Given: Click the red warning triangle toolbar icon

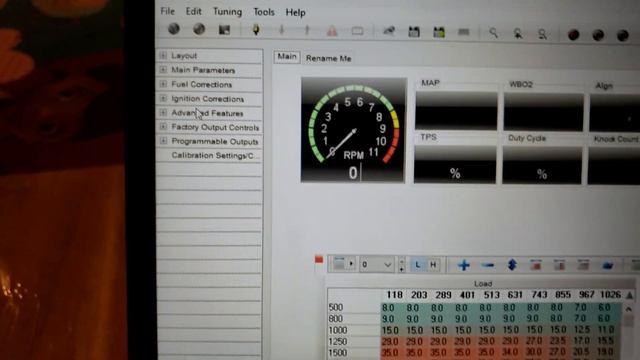Looking at the screenshot, I should pos(332,31).
